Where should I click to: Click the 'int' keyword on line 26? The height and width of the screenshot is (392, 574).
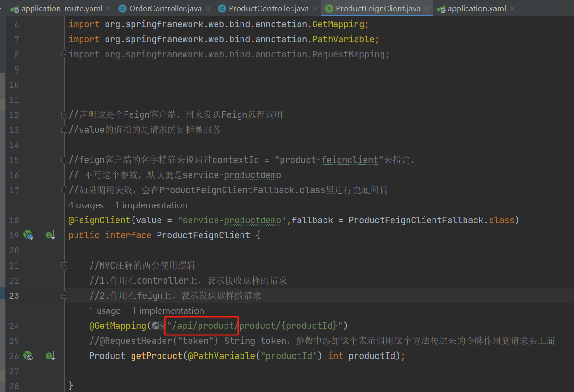(335, 356)
